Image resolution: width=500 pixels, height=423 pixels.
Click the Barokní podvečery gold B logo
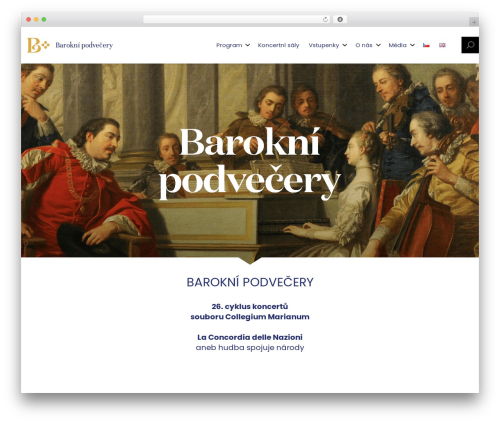click(x=38, y=45)
